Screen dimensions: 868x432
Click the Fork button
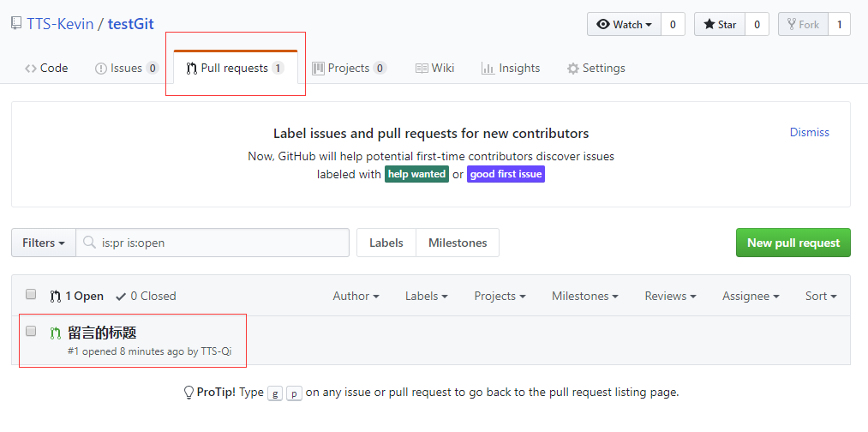click(803, 24)
